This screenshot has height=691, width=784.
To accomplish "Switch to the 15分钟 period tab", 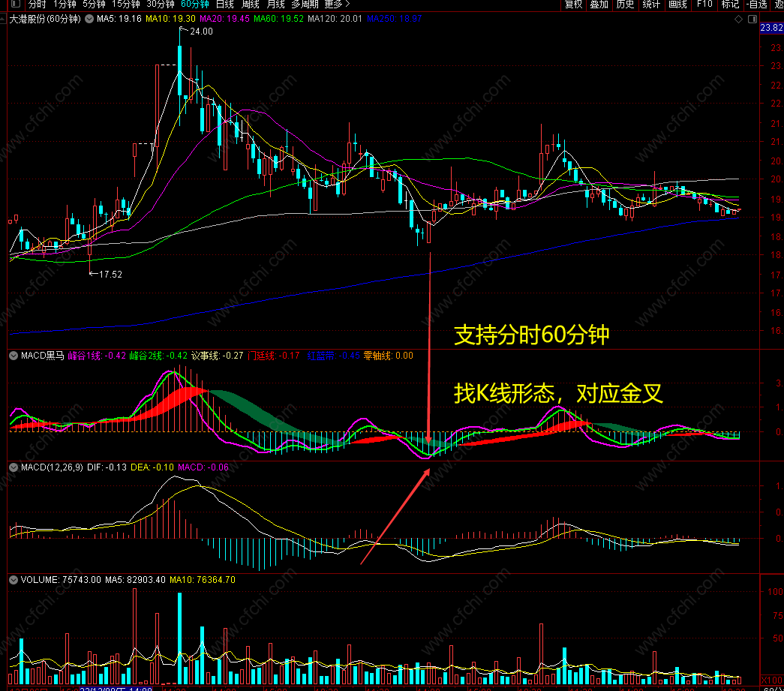I will tap(126, 5).
